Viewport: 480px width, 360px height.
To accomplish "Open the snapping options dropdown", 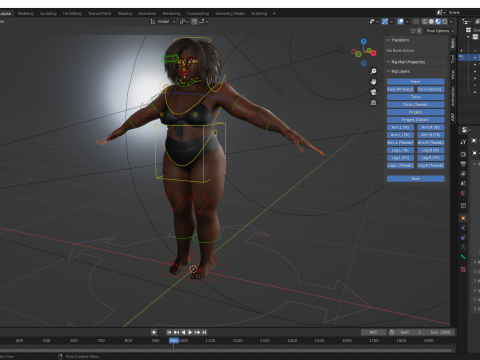I will [x=204, y=21].
